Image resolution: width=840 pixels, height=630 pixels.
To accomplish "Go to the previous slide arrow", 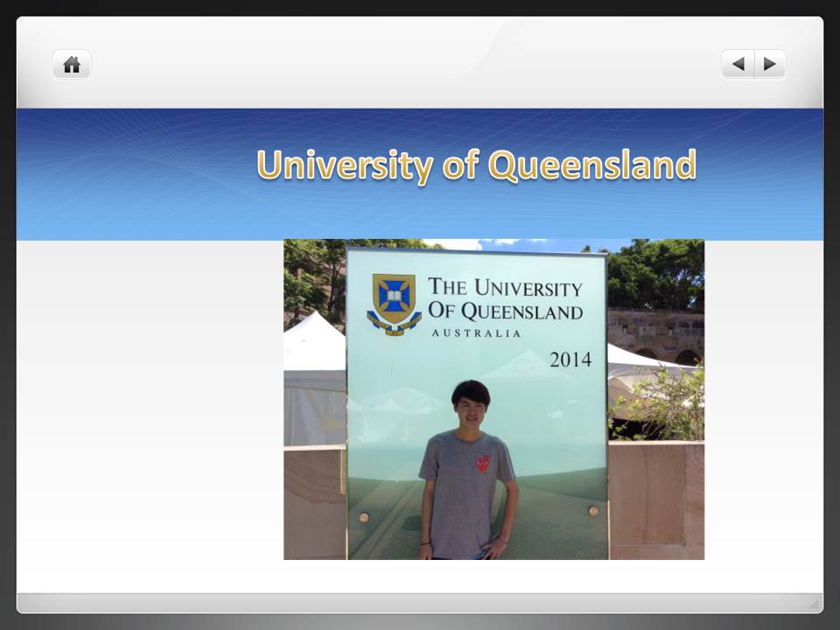I will pyautogui.click(x=738, y=64).
